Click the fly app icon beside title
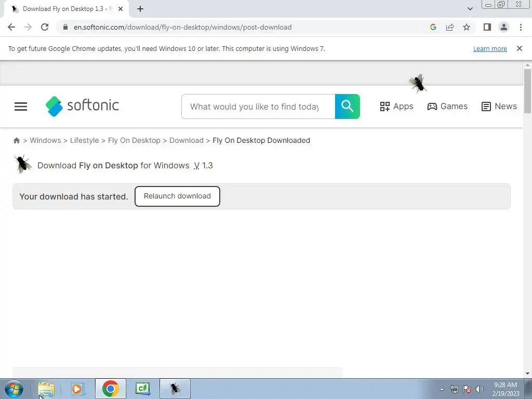 [x=23, y=164]
